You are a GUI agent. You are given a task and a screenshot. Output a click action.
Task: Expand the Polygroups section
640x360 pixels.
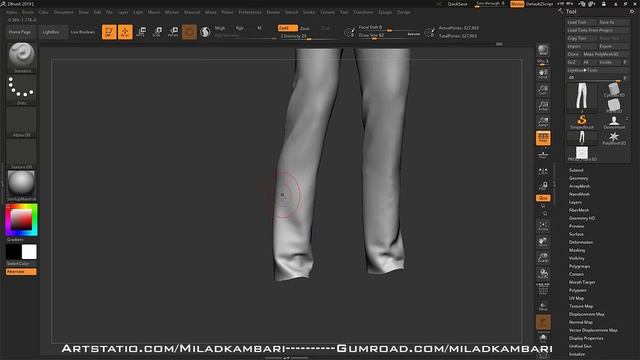pos(579,266)
